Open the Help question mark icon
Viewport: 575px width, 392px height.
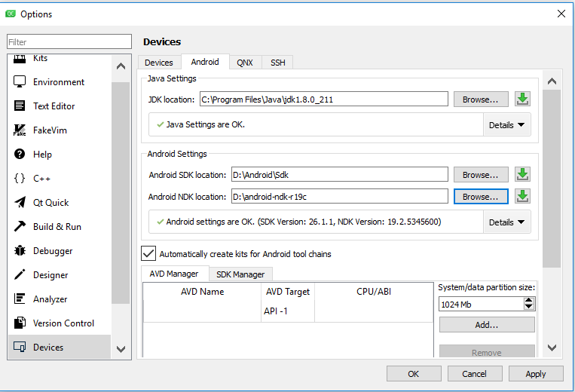pyautogui.click(x=20, y=155)
